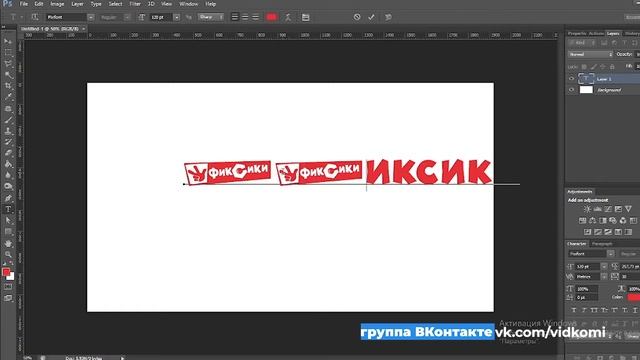Switch to the Paragraph tab
The image size is (640, 360).
tap(602, 244)
